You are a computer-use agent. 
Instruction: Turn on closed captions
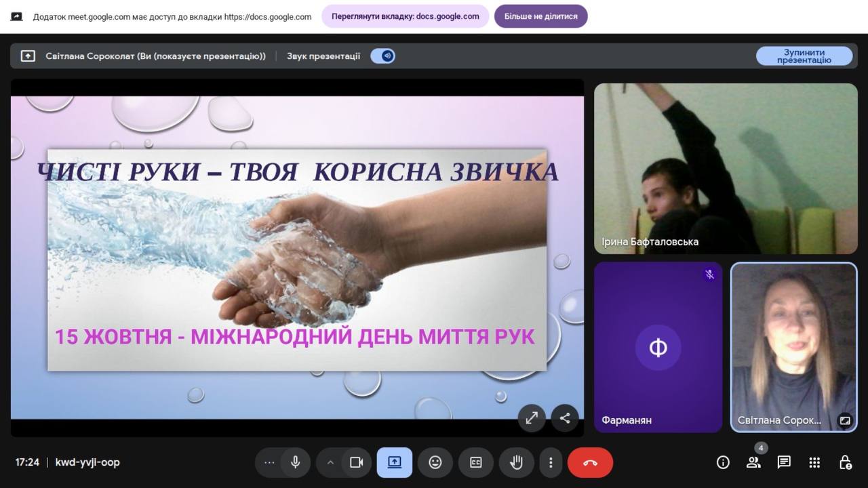475,462
